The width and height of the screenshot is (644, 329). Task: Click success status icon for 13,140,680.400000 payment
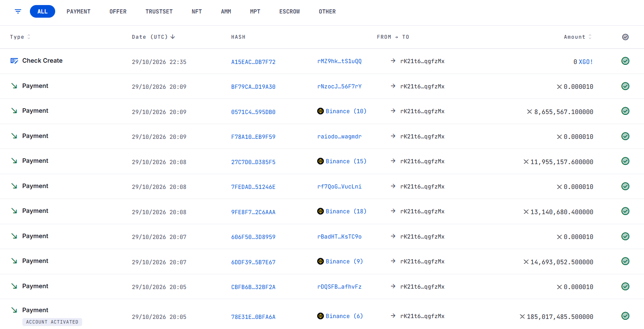[625, 211]
